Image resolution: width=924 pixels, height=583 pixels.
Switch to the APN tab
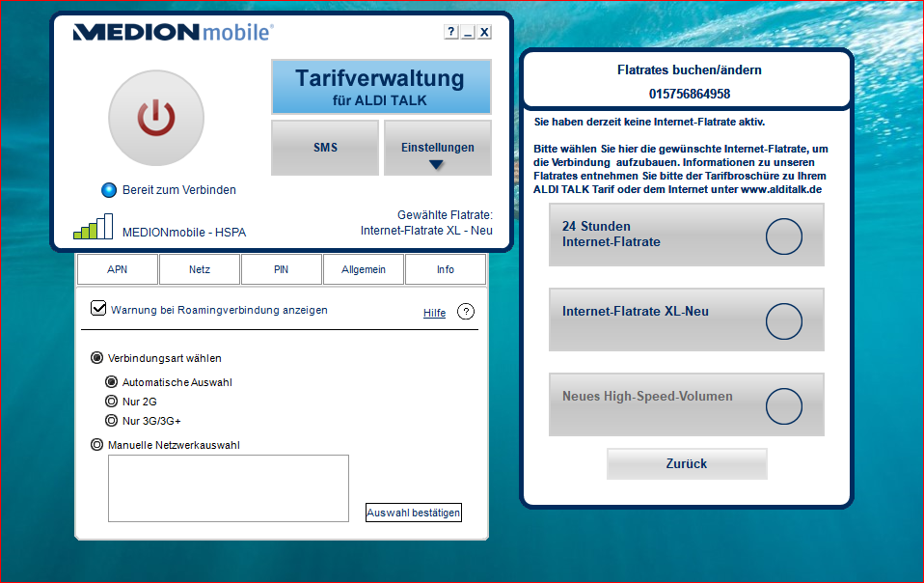(x=118, y=269)
